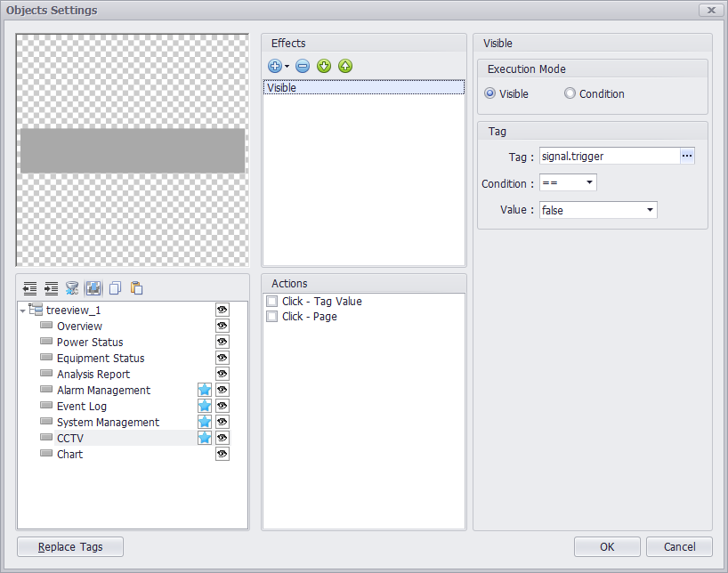Click the treeview_1 tree node icon
The height and width of the screenshot is (573, 728).
point(36,310)
